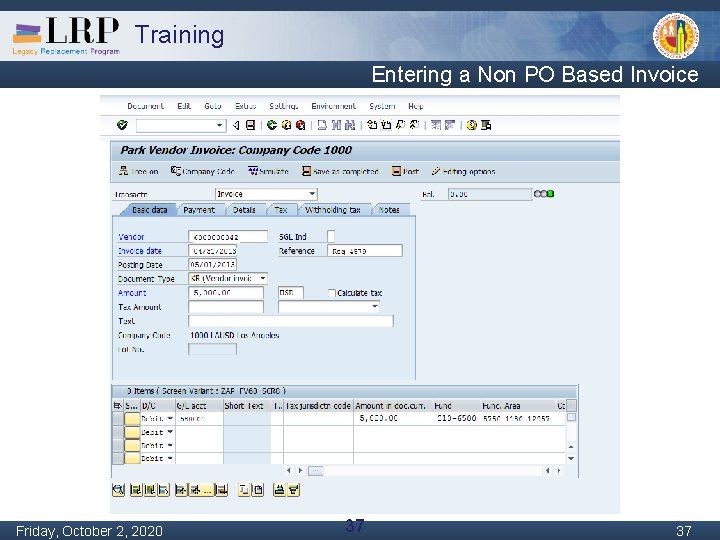Click the Sort Ascending icon below items table
Image resolution: width=720 pixels, height=540 pixels.
pyautogui.click(x=279, y=490)
